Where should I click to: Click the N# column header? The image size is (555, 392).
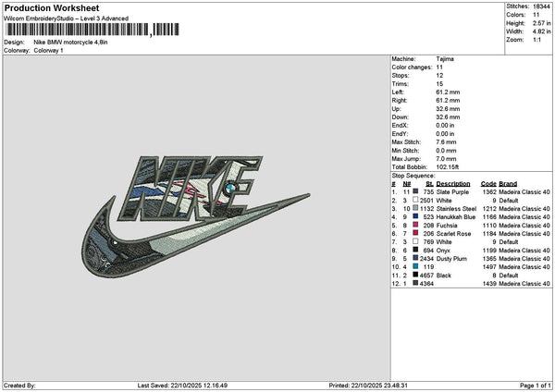[407, 184]
